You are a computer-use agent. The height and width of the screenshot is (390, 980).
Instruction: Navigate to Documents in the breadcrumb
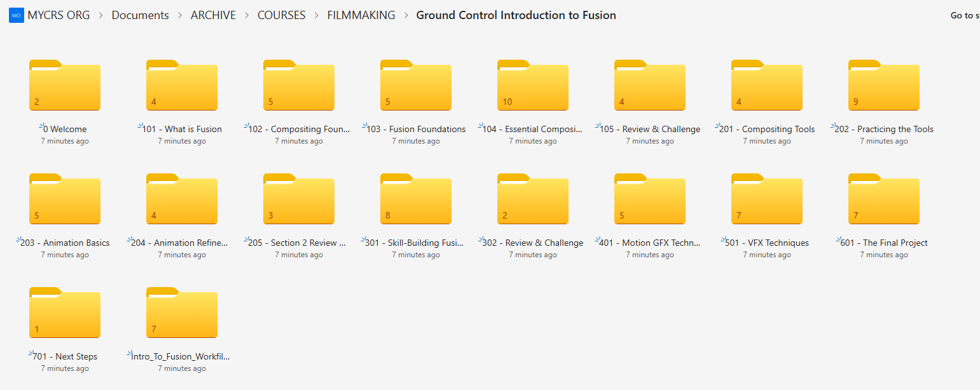coord(140,15)
